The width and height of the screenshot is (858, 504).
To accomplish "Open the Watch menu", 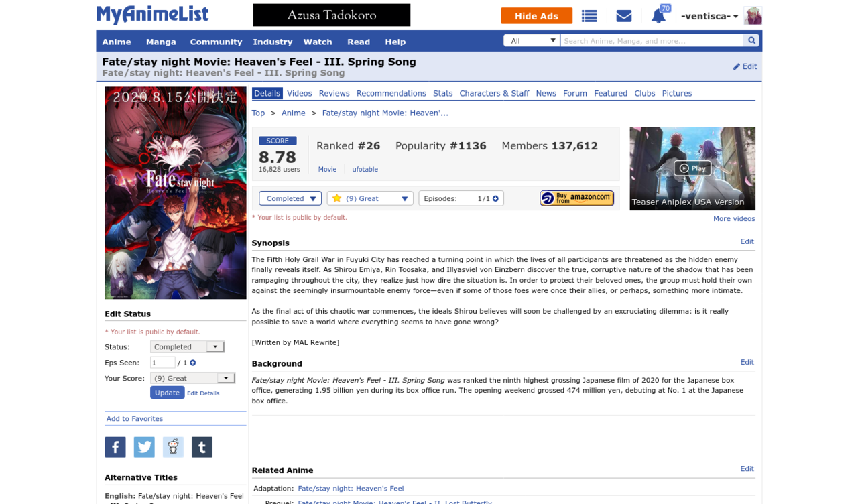I will click(318, 42).
